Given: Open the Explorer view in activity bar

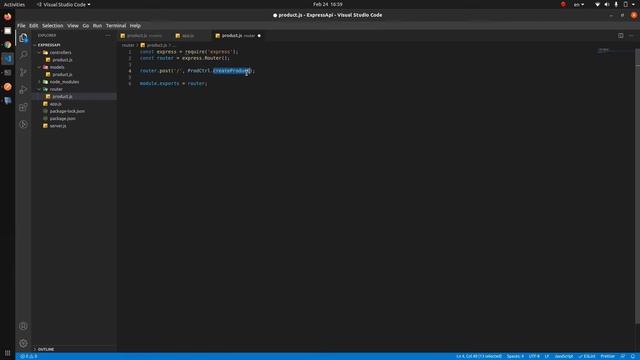Looking at the screenshot, I should (23, 38).
